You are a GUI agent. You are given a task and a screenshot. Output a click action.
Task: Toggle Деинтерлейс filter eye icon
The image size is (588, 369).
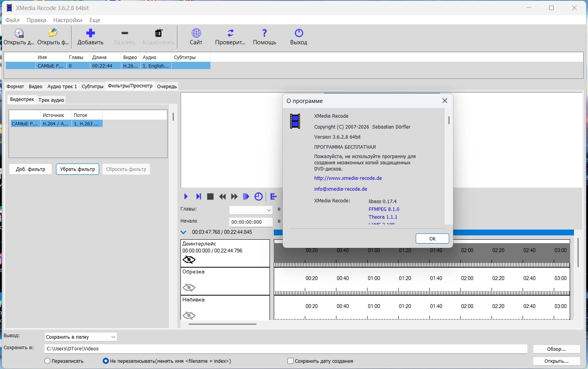click(189, 259)
